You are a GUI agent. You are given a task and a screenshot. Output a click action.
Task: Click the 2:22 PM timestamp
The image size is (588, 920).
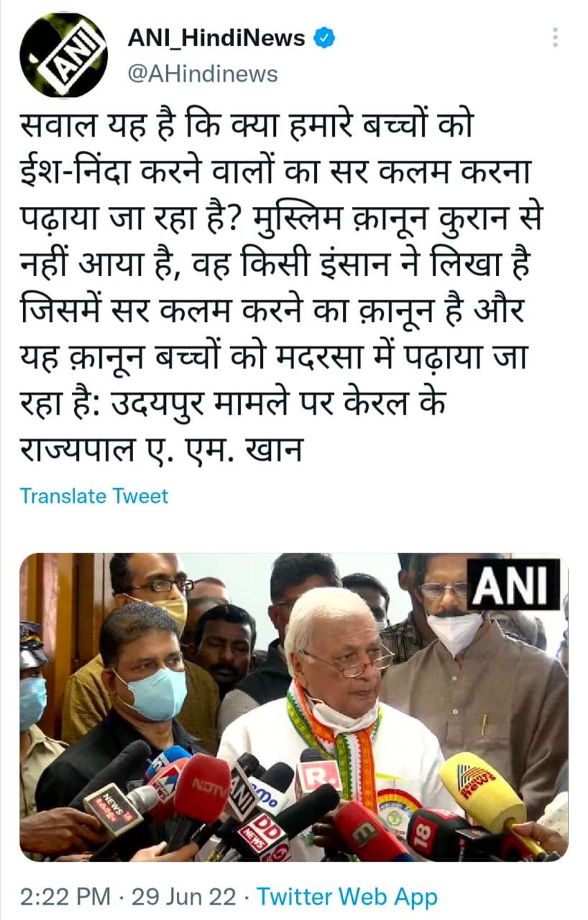click(65, 897)
